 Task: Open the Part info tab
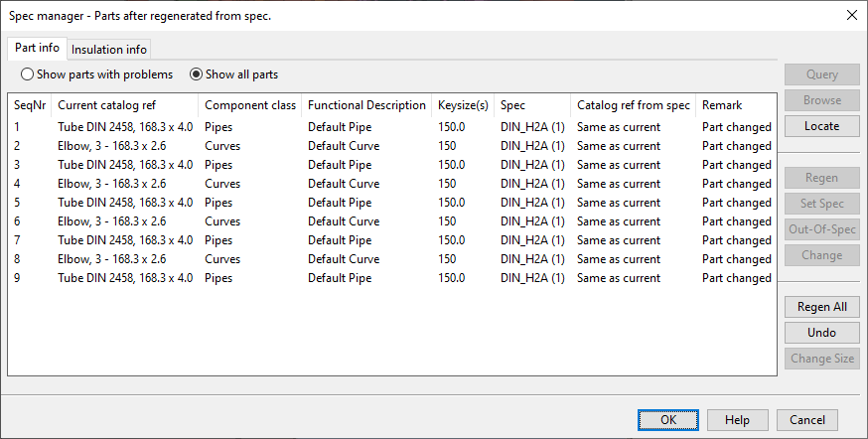[38, 48]
